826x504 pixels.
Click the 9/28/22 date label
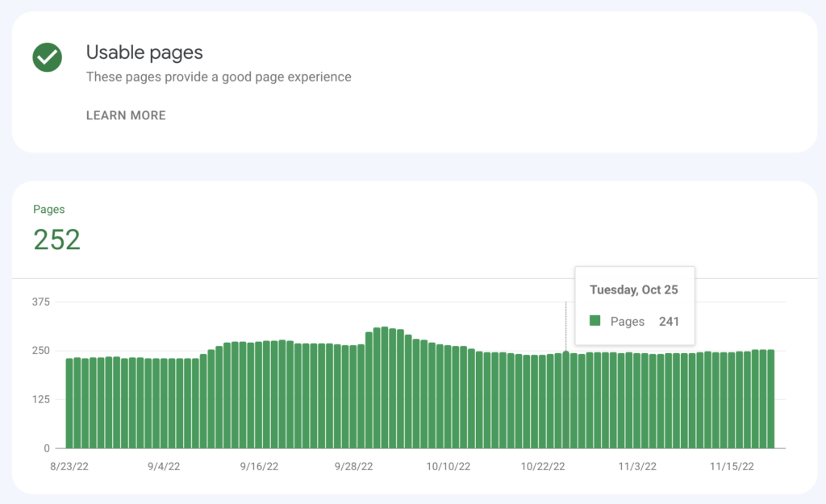pyautogui.click(x=353, y=467)
